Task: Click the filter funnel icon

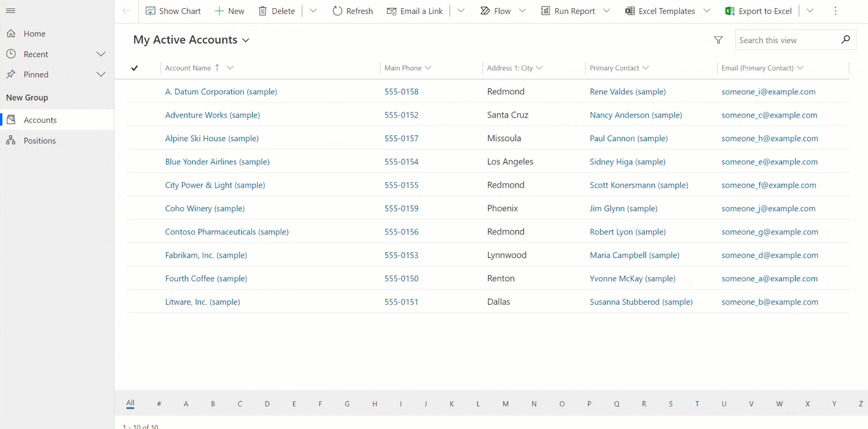Action: (x=719, y=40)
